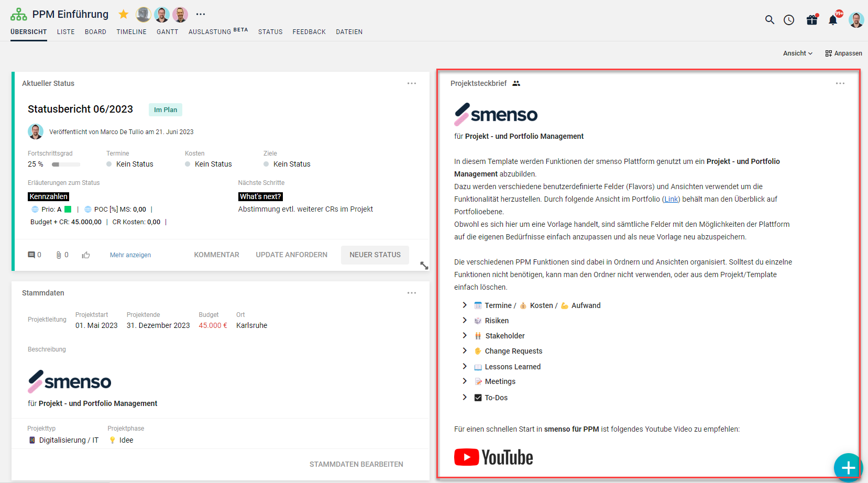Open the gift box what's new icon
Screen dimensions: 868x483
tap(812, 20)
